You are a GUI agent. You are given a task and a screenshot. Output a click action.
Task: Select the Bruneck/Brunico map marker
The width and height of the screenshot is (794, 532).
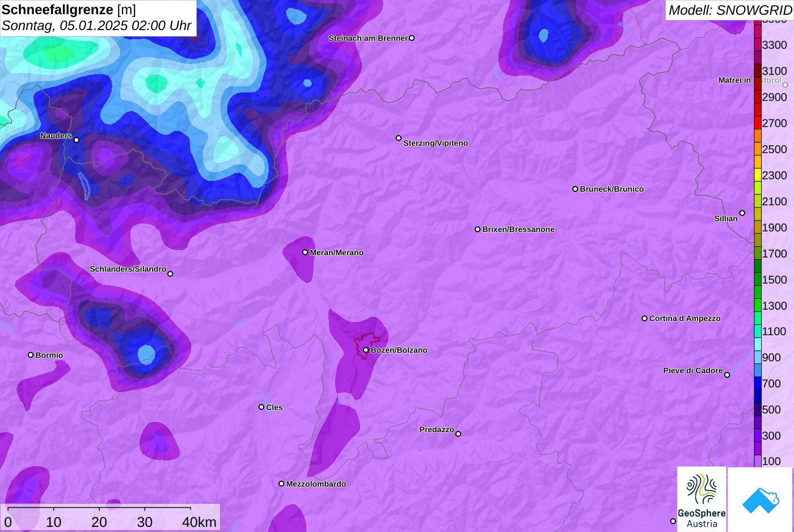click(575, 189)
